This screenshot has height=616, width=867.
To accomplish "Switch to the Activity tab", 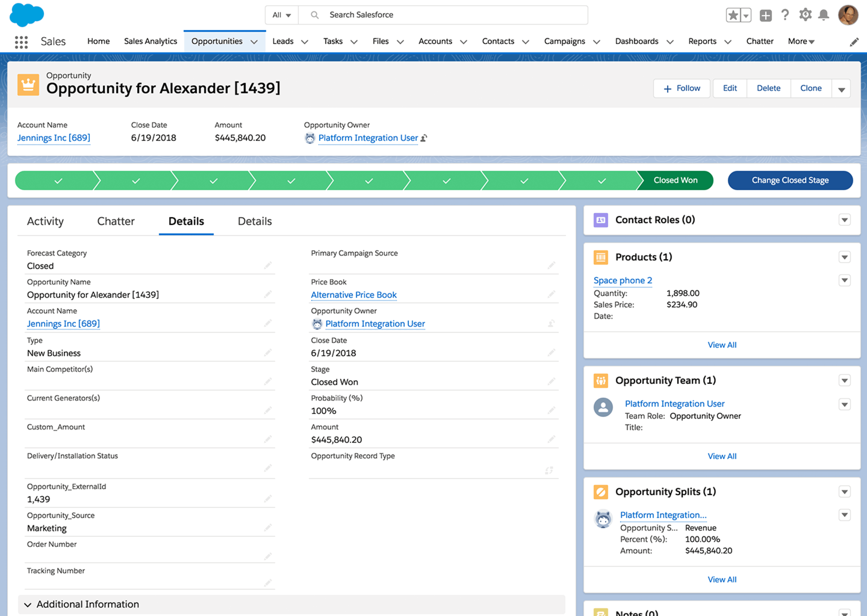I will tap(45, 221).
